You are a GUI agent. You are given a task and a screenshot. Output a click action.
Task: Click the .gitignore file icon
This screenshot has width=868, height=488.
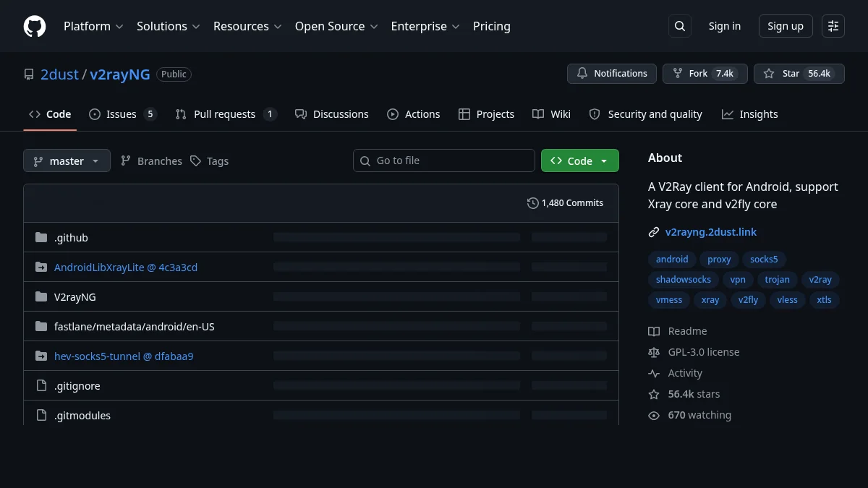[41, 385]
